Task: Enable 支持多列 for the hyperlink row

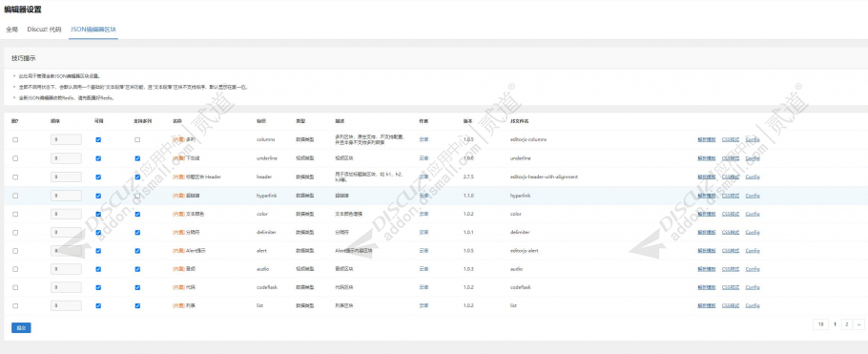Action: pyautogui.click(x=137, y=196)
